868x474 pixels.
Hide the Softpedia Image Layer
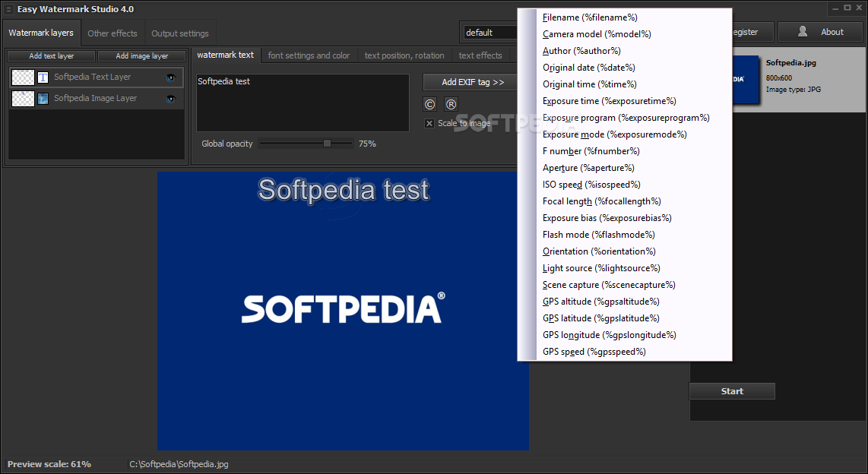[x=170, y=99]
